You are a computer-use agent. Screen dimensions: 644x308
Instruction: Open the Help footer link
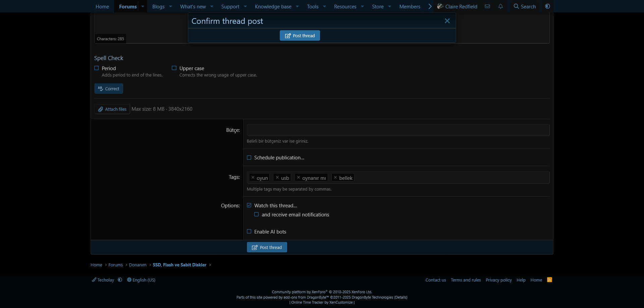521,280
